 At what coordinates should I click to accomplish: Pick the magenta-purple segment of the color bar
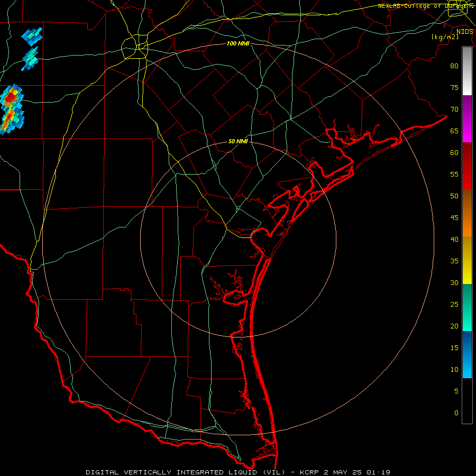(x=467, y=118)
